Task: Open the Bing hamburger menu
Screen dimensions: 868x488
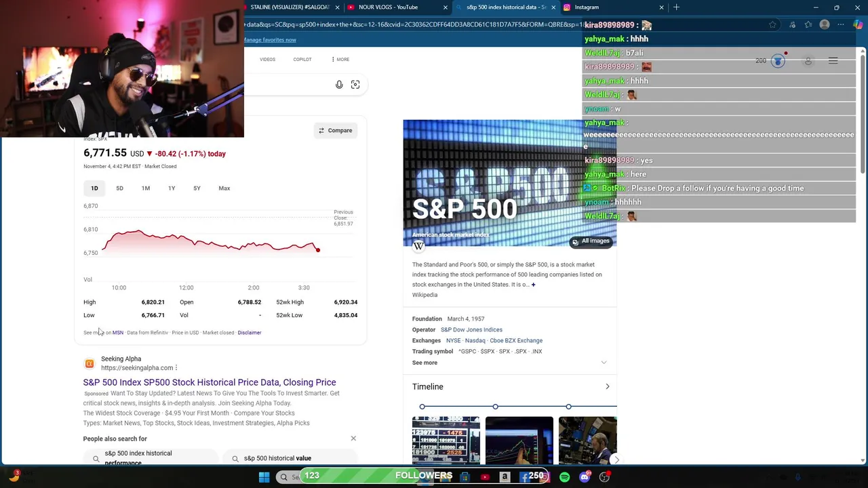Action: click(833, 61)
